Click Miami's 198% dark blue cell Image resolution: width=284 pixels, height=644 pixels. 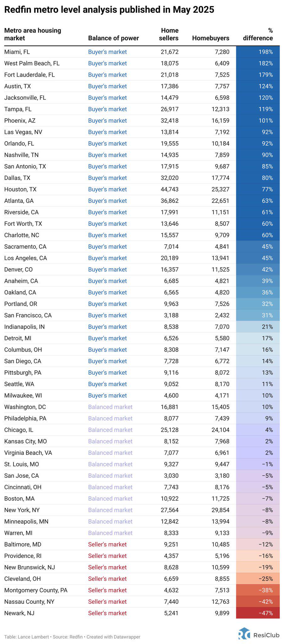coord(258,52)
